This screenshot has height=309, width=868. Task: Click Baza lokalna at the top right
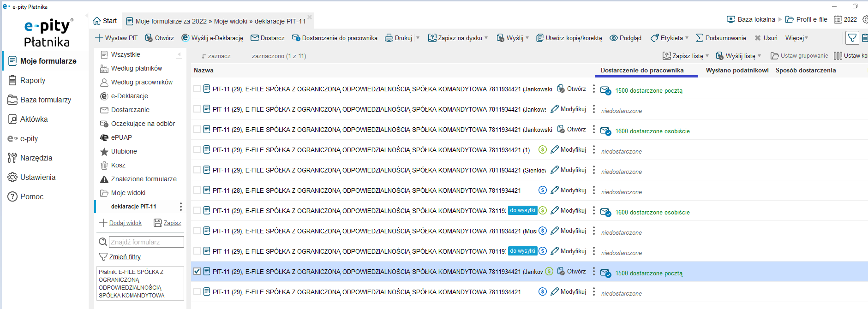point(751,19)
